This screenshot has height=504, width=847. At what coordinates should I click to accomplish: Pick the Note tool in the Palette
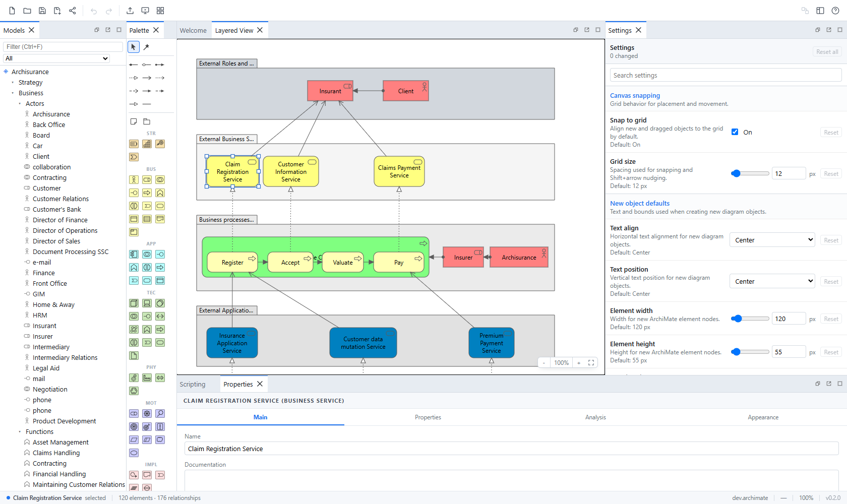click(x=134, y=121)
